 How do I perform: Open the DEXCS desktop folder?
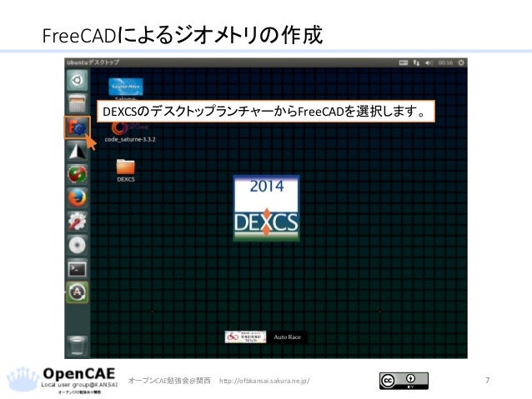pos(126,171)
